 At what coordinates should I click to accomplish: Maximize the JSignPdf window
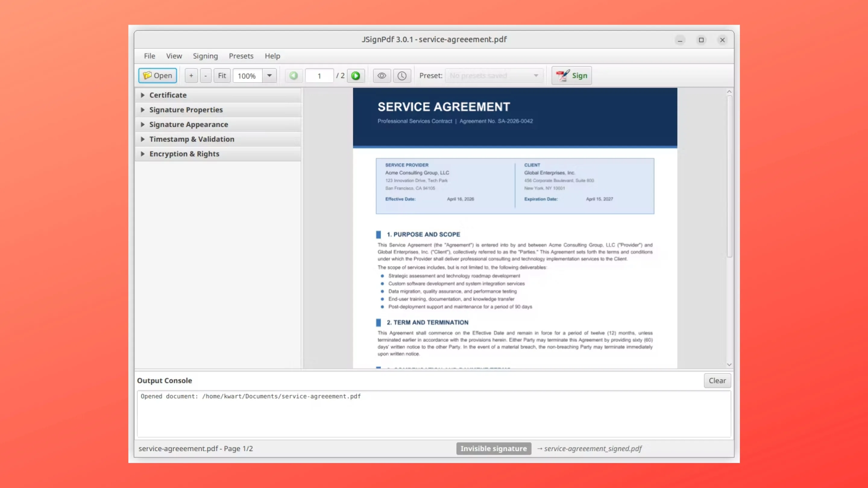(701, 40)
